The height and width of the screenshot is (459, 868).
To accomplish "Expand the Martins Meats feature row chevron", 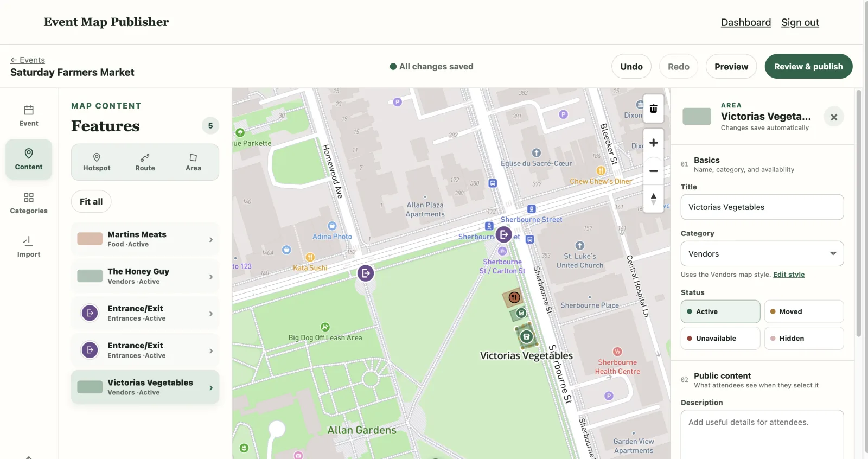I will pos(211,239).
